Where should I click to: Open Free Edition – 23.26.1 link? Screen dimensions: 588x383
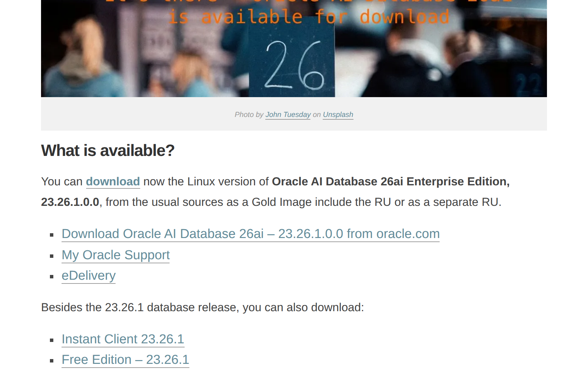[125, 360]
